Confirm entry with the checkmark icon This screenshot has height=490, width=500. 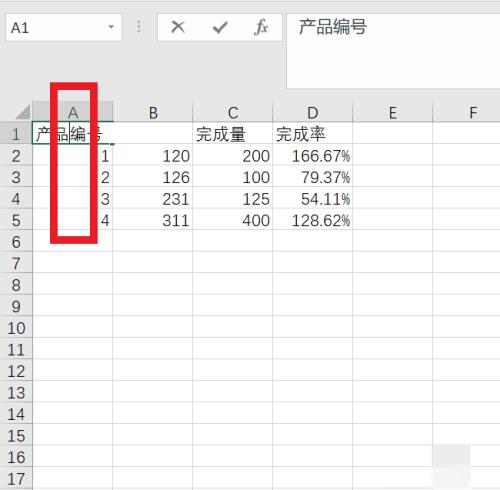click(x=220, y=27)
